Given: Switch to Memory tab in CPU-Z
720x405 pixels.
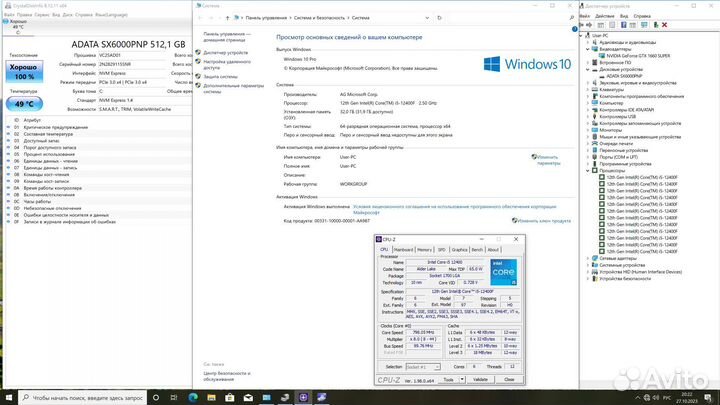Looking at the screenshot, I should click(x=424, y=249).
